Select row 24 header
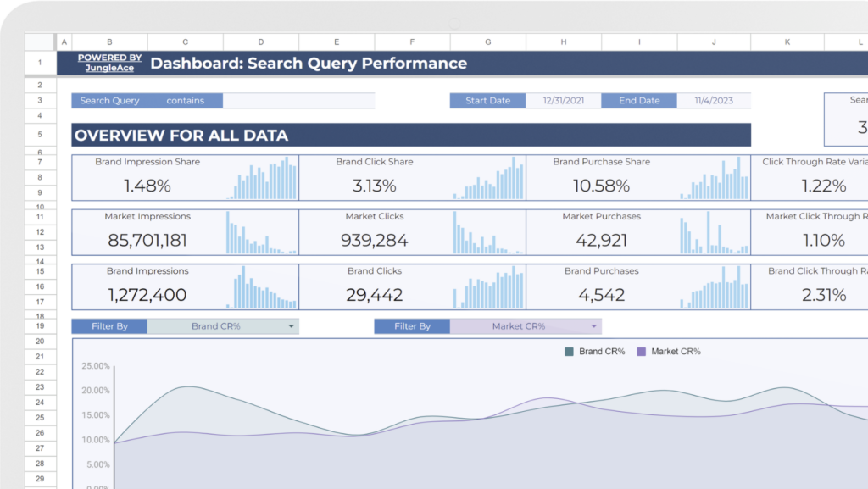The width and height of the screenshot is (868, 489). click(40, 403)
